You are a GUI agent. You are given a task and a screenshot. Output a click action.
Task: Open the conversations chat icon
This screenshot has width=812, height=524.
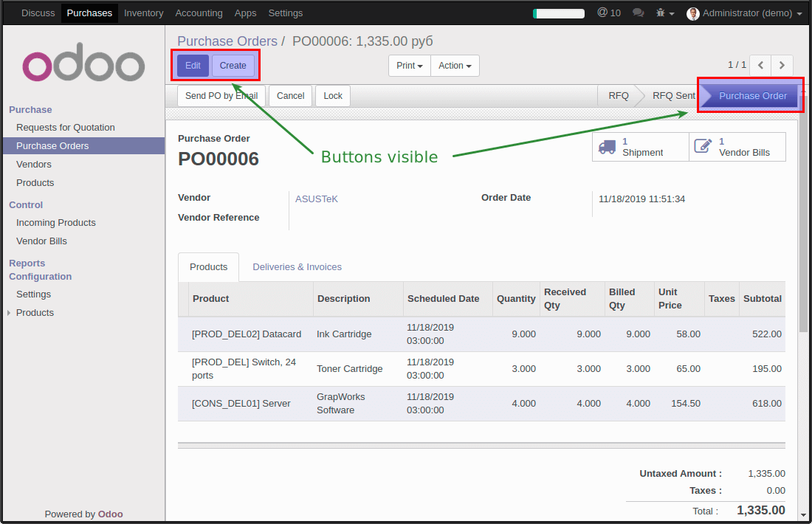639,13
